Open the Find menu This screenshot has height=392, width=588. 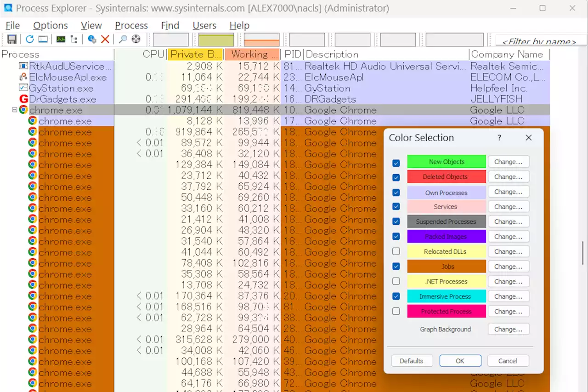coord(170,25)
